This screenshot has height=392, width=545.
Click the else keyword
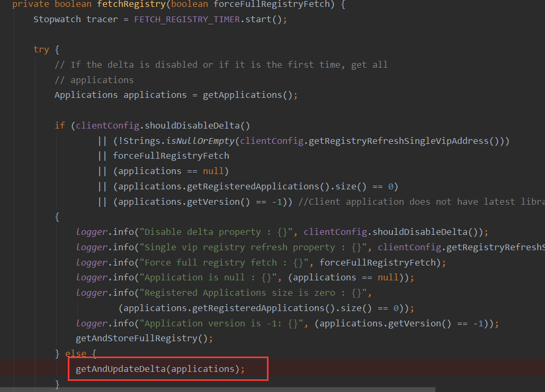point(76,353)
